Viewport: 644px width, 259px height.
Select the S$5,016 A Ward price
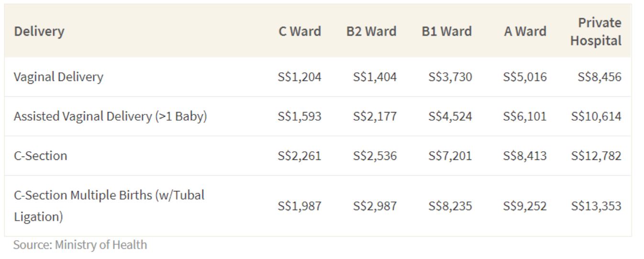(525, 77)
